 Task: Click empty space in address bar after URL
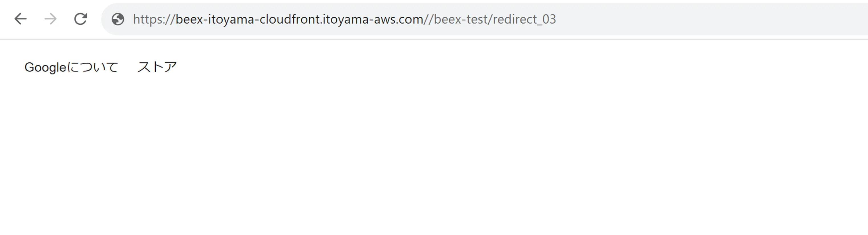[708, 19]
